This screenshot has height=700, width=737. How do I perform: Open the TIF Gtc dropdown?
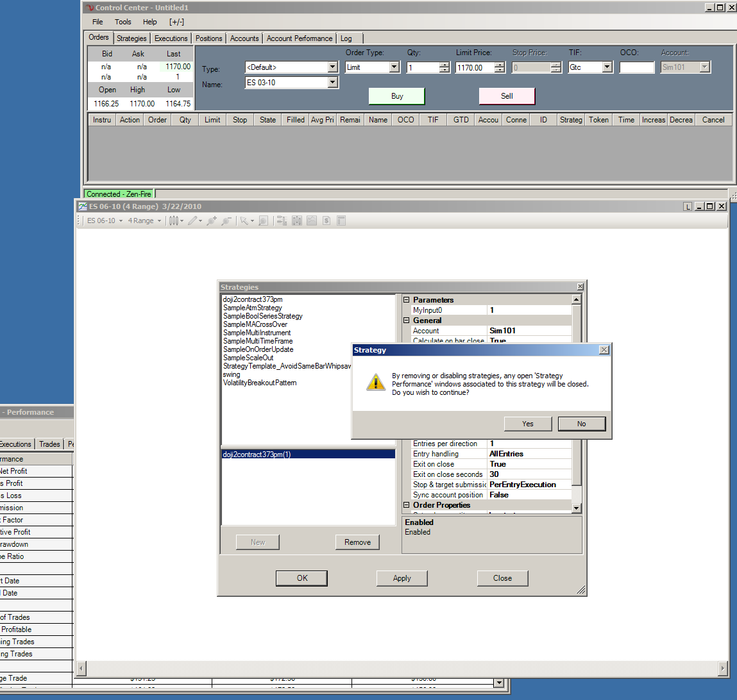coord(607,67)
